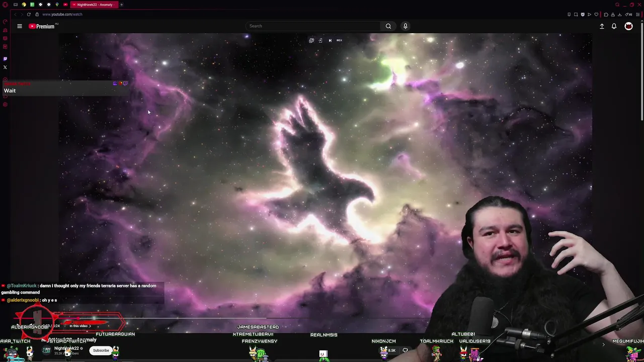644x362 pixels.
Task: Focus the YouTube search box
Action: (x=312, y=26)
